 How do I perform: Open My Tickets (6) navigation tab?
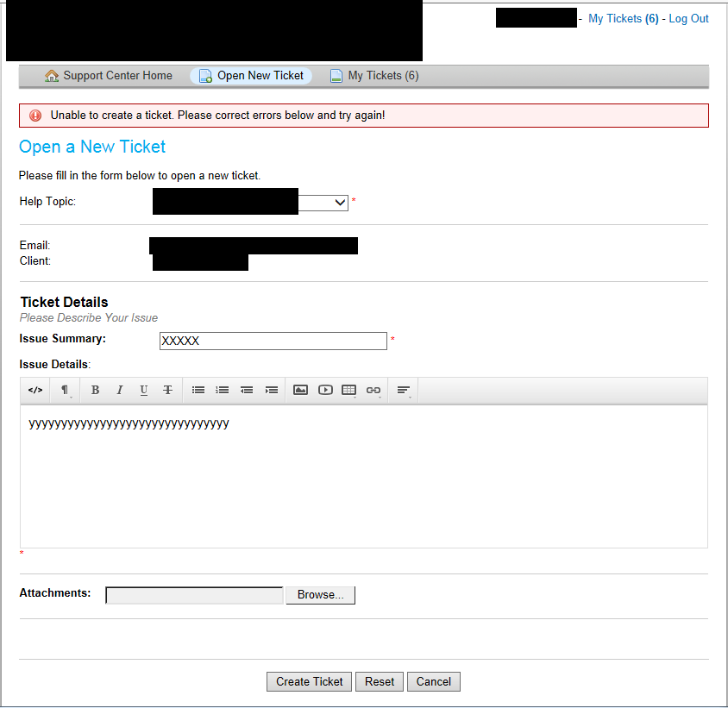tap(374, 76)
